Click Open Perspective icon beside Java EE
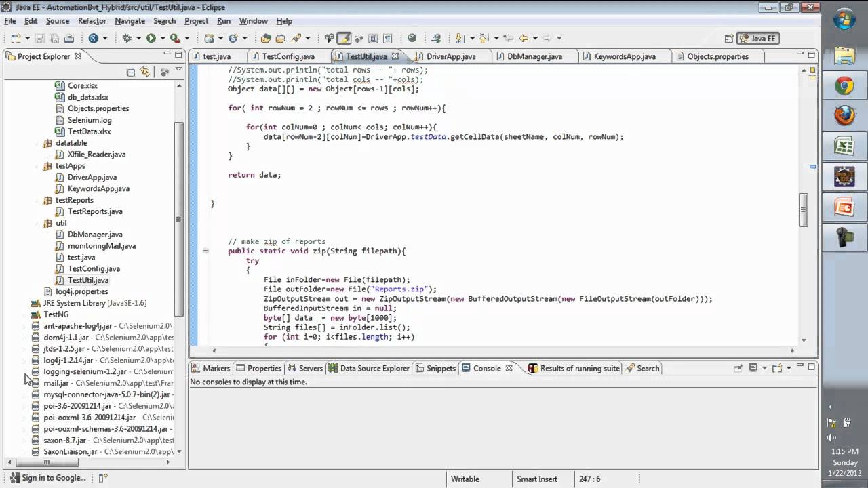The height and width of the screenshot is (488, 868). tap(729, 39)
